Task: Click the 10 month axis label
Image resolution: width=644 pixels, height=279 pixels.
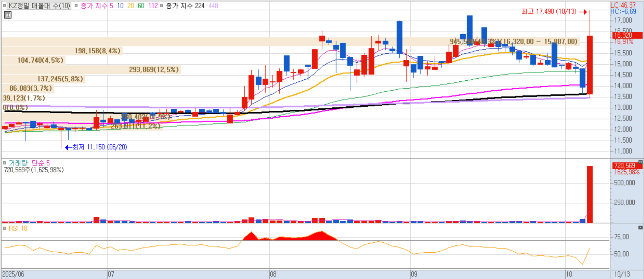Action: tap(569, 274)
